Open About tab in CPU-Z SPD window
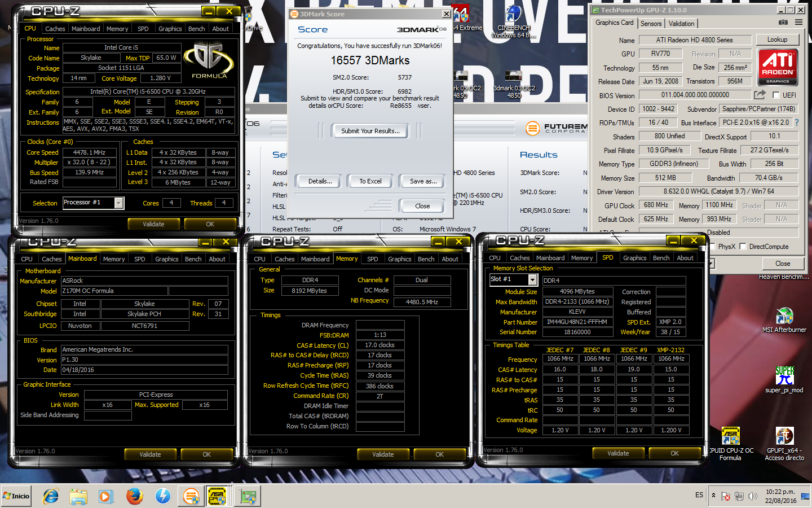 pos(685,257)
